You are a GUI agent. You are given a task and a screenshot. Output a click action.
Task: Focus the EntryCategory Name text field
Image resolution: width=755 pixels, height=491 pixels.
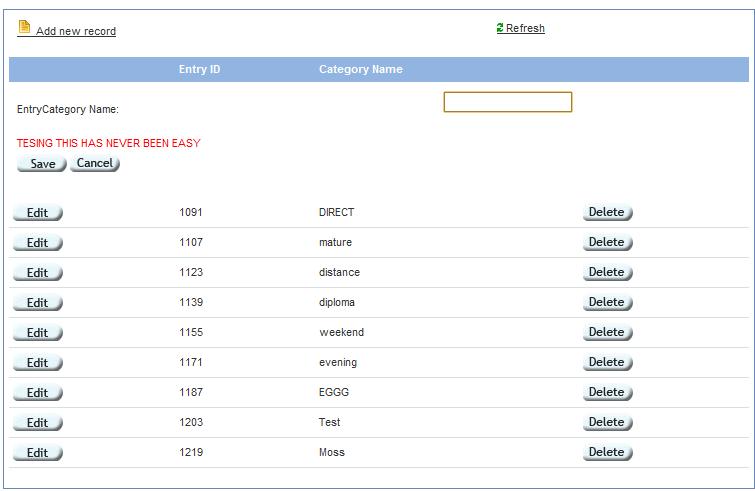[x=508, y=102]
